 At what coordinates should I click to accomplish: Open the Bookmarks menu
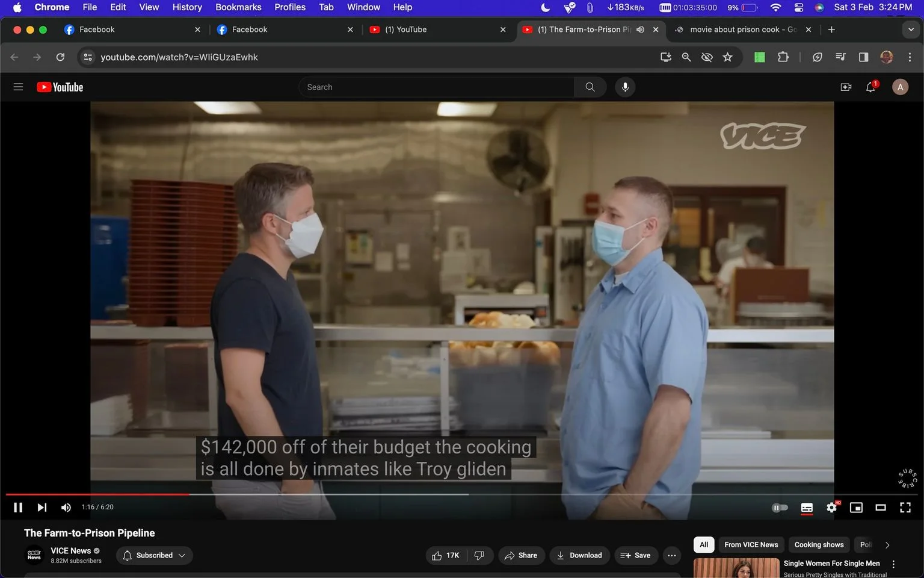[238, 7]
